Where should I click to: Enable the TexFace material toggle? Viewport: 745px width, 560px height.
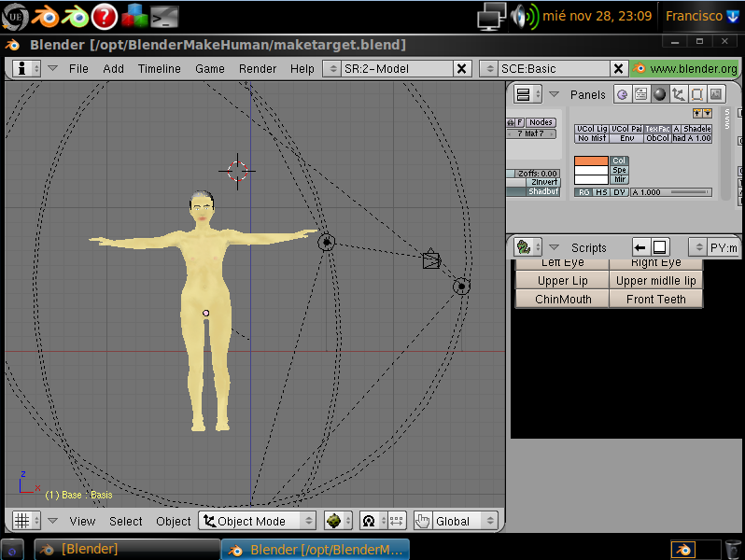click(658, 129)
